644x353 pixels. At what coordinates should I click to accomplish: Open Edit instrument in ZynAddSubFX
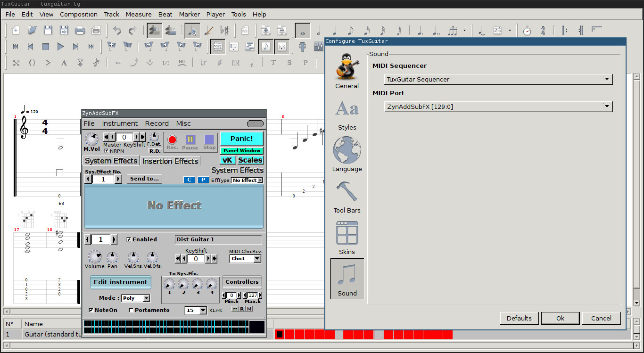coord(120,282)
